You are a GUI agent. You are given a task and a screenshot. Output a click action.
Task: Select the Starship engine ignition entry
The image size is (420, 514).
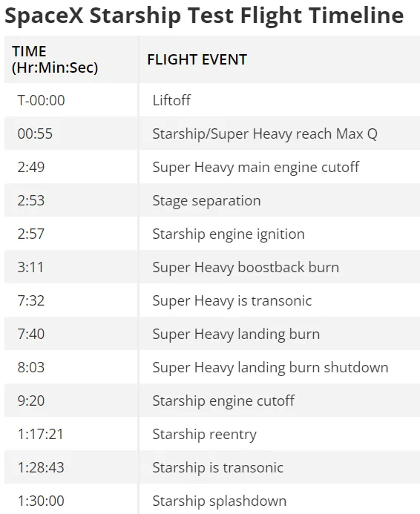click(229, 234)
